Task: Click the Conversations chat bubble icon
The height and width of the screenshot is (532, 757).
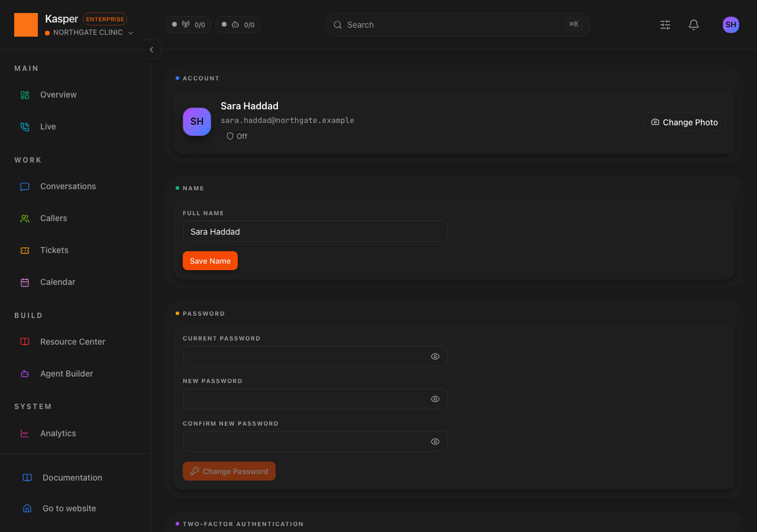Action: pos(25,186)
